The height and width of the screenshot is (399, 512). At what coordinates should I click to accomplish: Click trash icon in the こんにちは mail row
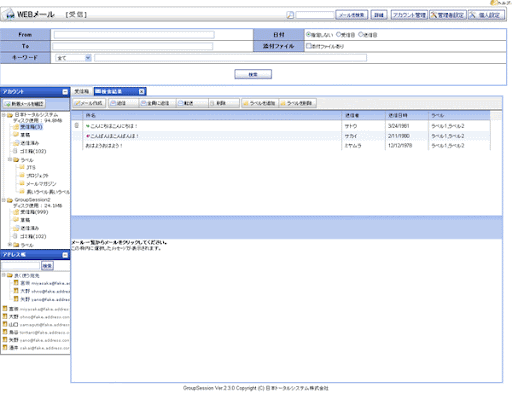point(77,125)
